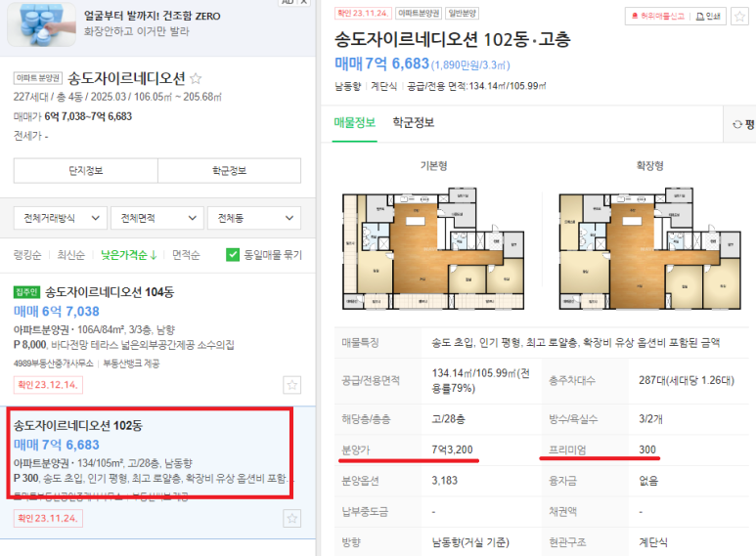Viewport: 756px width, 556px height.
Task: Expand the 전체면적 dropdown
Action: tap(157, 218)
